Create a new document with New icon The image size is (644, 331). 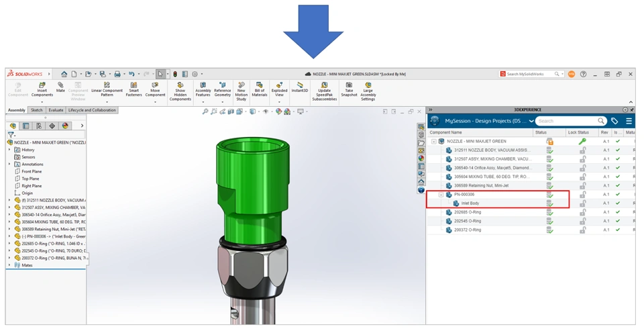point(74,74)
